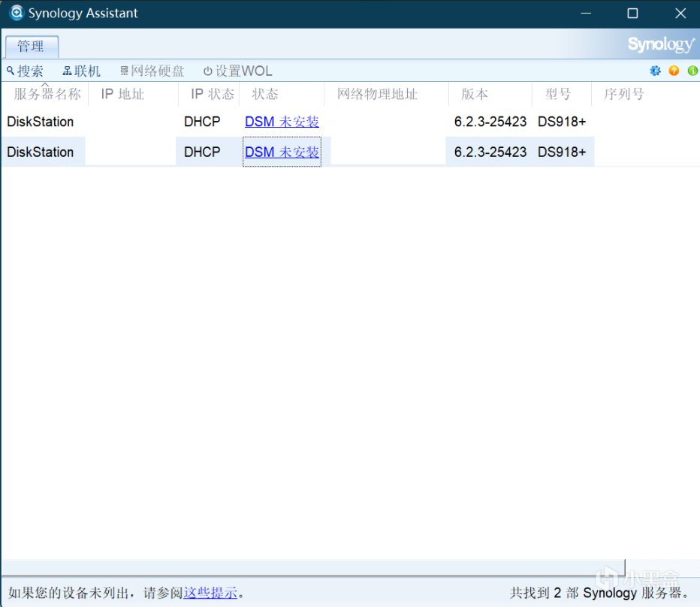Select the second DiskStation server name

click(x=40, y=152)
